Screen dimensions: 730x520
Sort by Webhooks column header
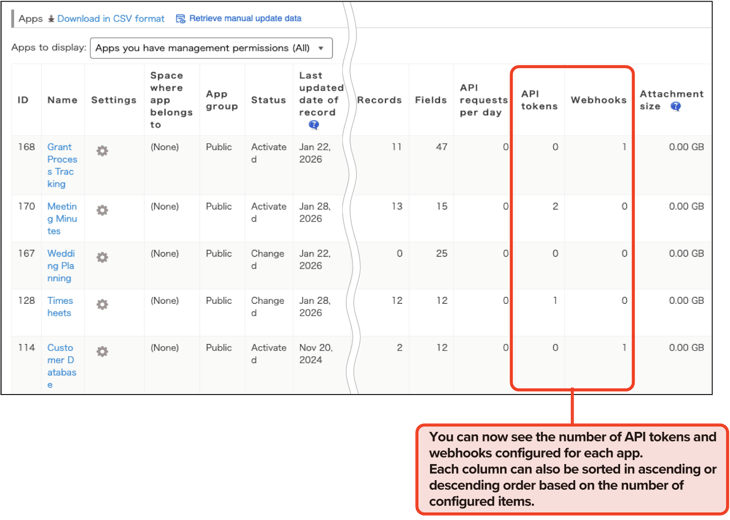pyautogui.click(x=598, y=100)
